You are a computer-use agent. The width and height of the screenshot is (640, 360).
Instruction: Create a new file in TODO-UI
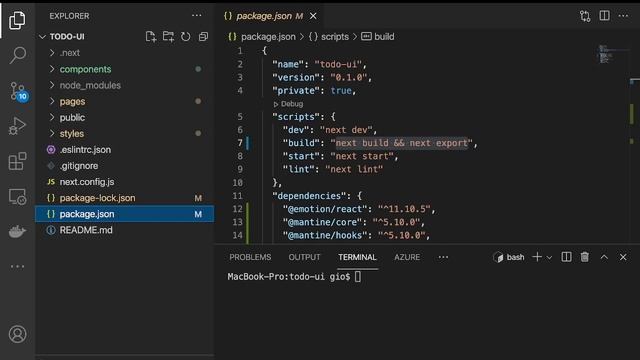(x=151, y=36)
